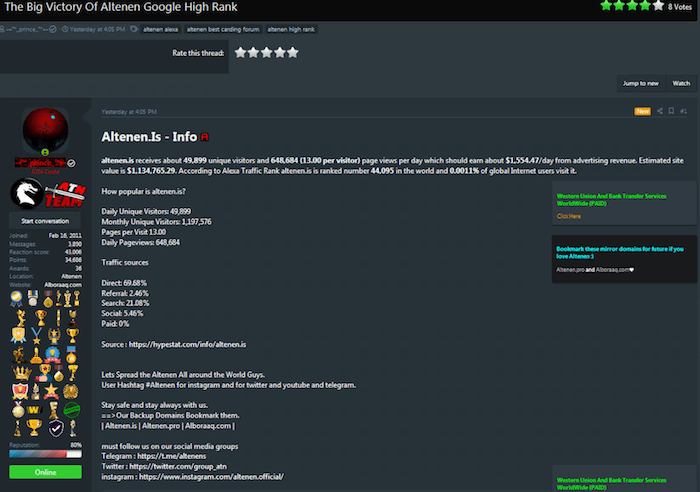The height and width of the screenshot is (492, 700).
Task: Rate thread with the second star
Action: pos(253,53)
